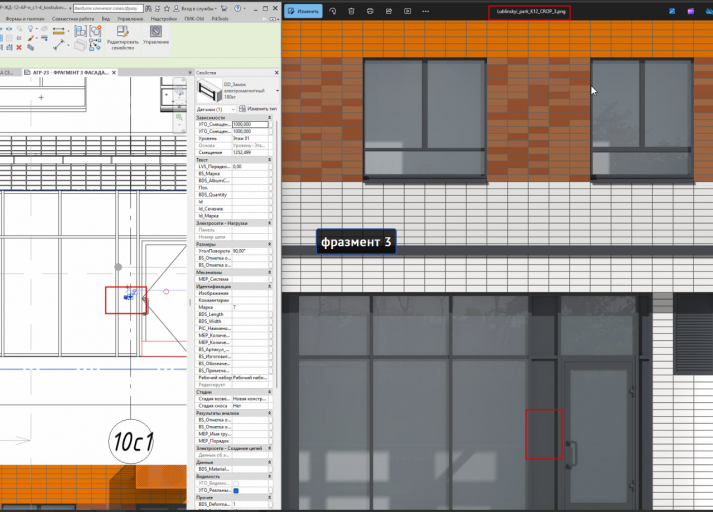Collapse the Размеры properties group
The width and height of the screenshot is (713, 512).
269,244
